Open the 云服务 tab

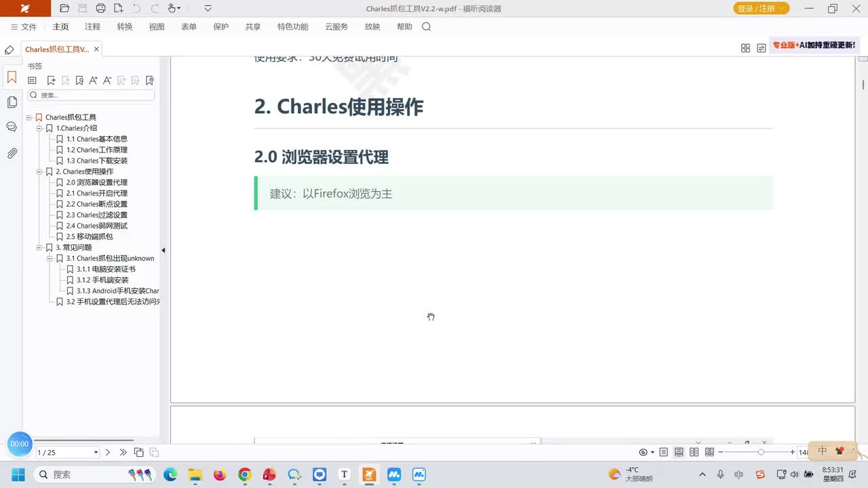point(336,27)
